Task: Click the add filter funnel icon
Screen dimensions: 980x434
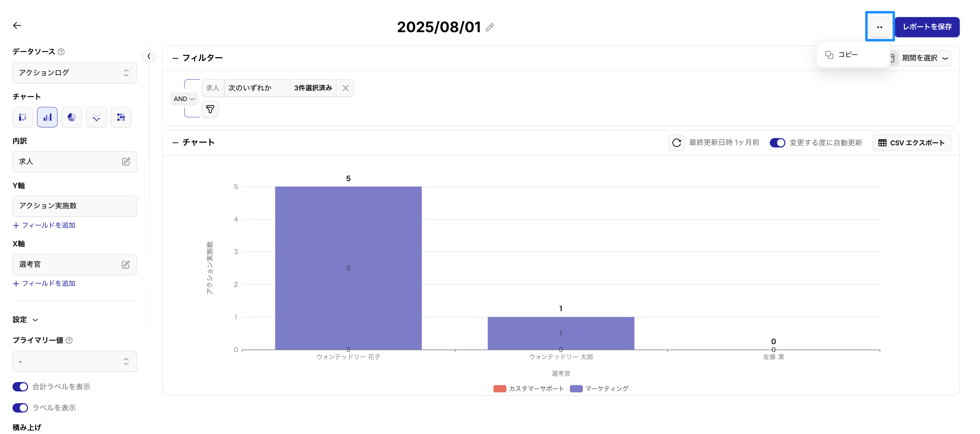Action: click(210, 110)
